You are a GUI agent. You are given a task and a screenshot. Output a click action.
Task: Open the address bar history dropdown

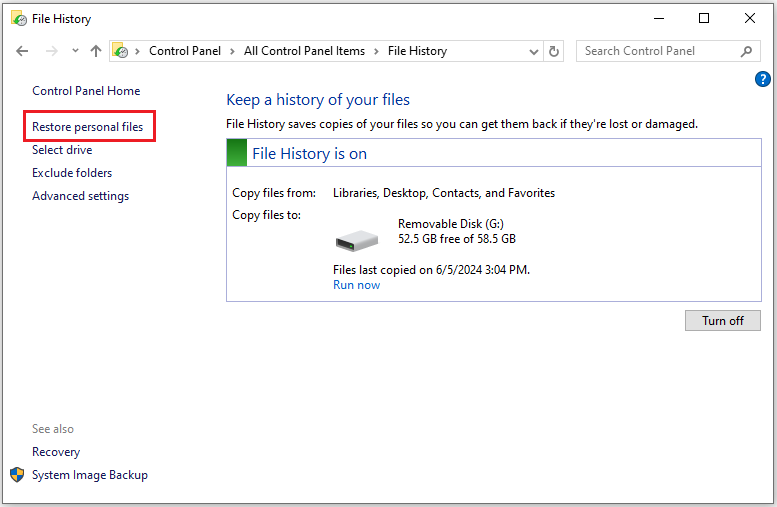pyautogui.click(x=534, y=52)
